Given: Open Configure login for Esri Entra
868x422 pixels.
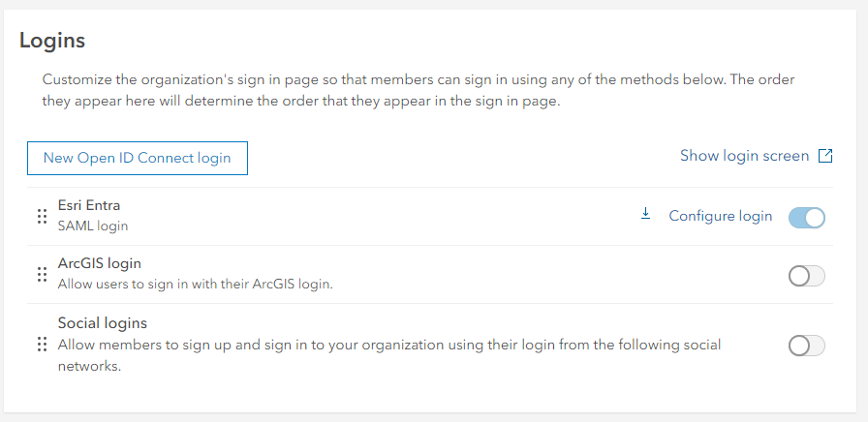Looking at the screenshot, I should (x=720, y=216).
